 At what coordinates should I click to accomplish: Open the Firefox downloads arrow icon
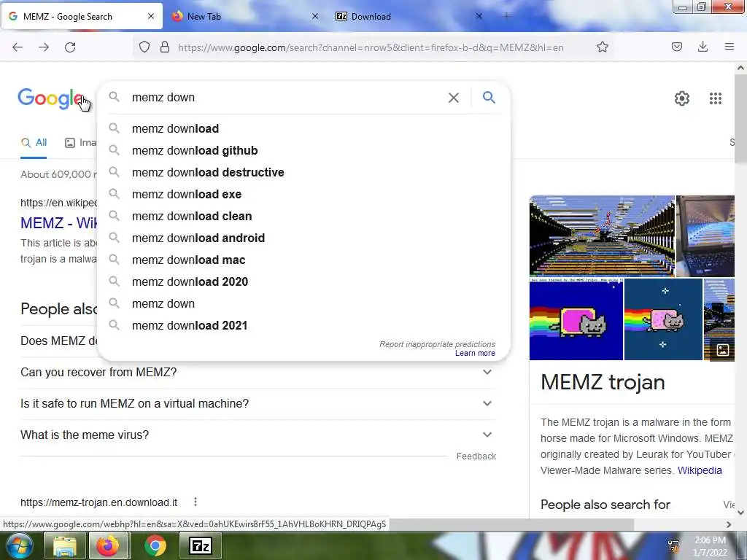(703, 47)
